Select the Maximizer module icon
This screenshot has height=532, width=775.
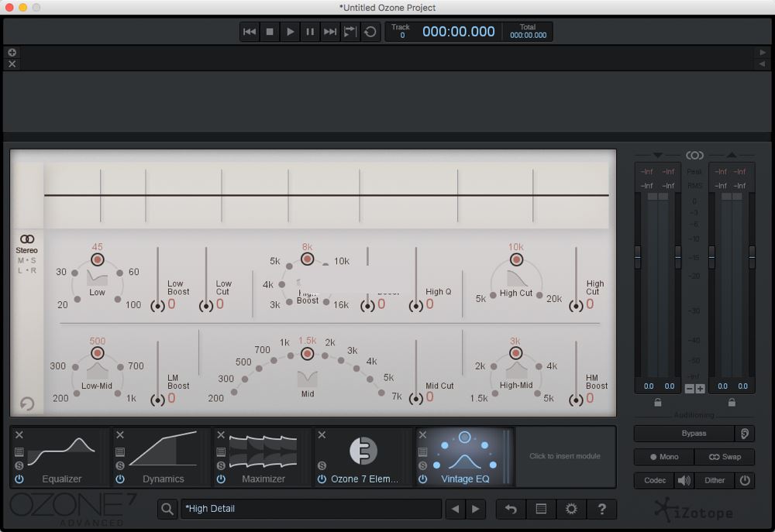[x=263, y=449]
